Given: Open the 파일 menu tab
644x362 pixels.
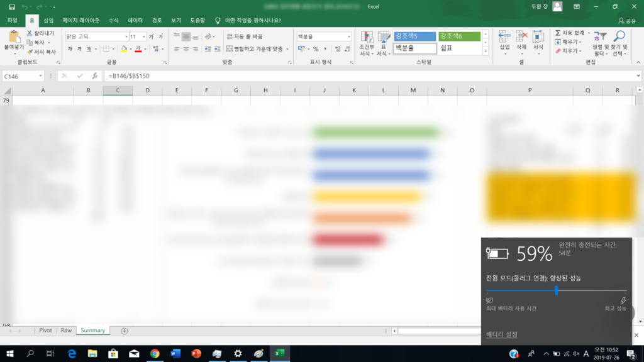Looking at the screenshot, I should click(13, 21).
